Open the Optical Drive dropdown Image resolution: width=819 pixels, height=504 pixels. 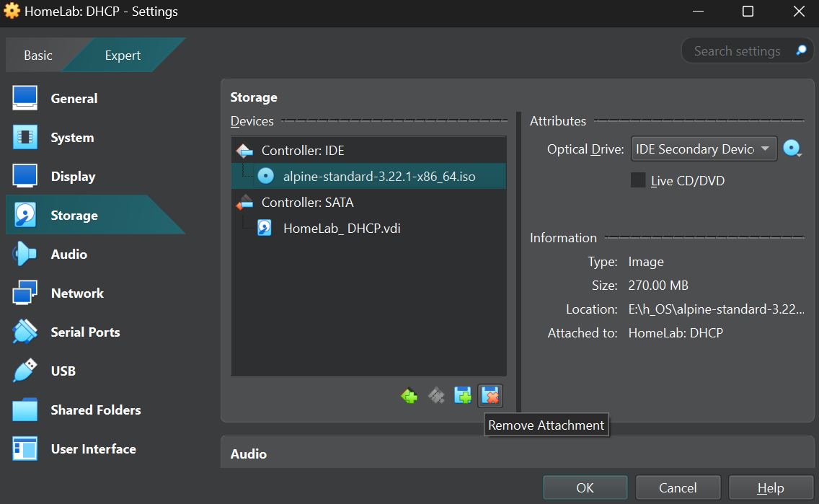point(704,149)
